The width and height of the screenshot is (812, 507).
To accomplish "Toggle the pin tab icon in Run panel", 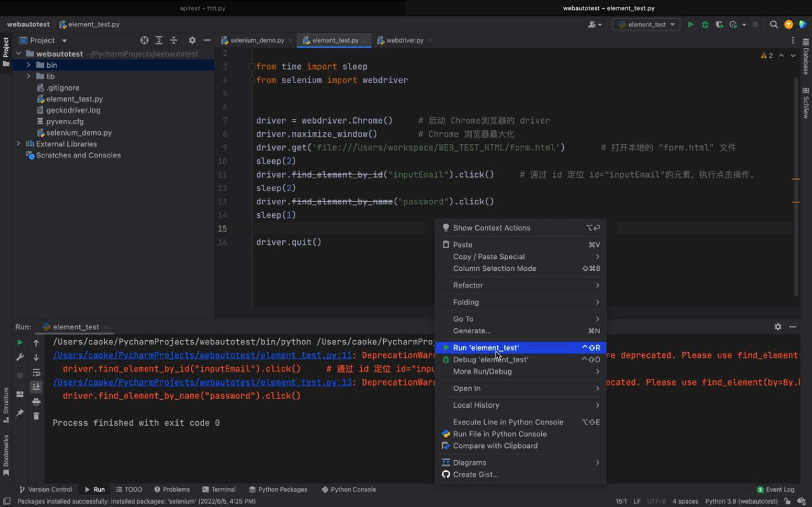I will coord(20,413).
